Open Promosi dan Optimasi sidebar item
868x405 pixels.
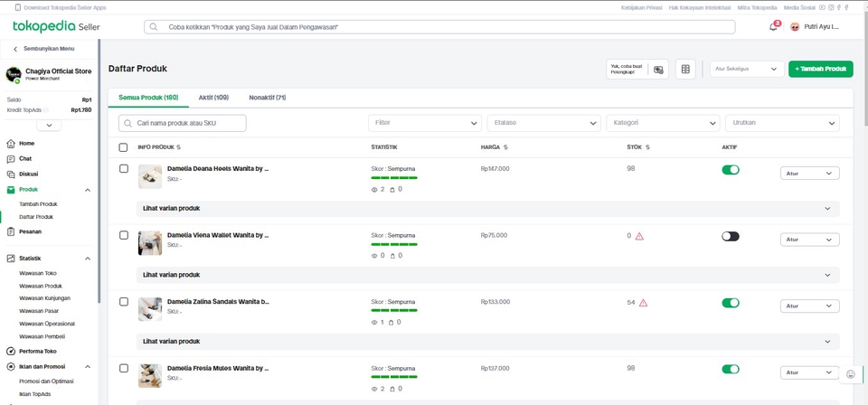point(46,381)
